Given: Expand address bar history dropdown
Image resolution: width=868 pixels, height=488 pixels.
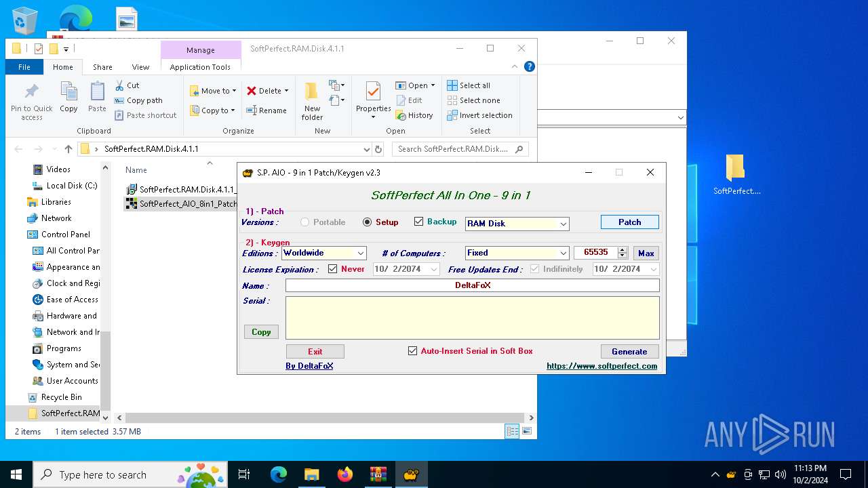Looking at the screenshot, I should [x=367, y=149].
